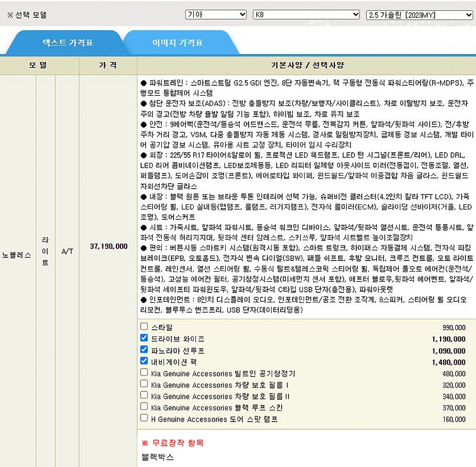
Task: Check the 빌트인 공기청정기 accessory box
Action: pos(144,372)
